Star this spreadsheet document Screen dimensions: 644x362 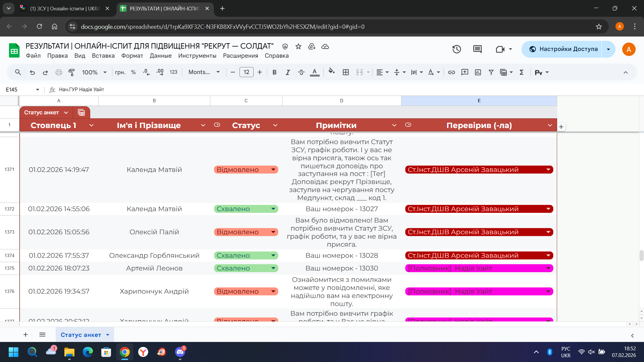point(299,47)
